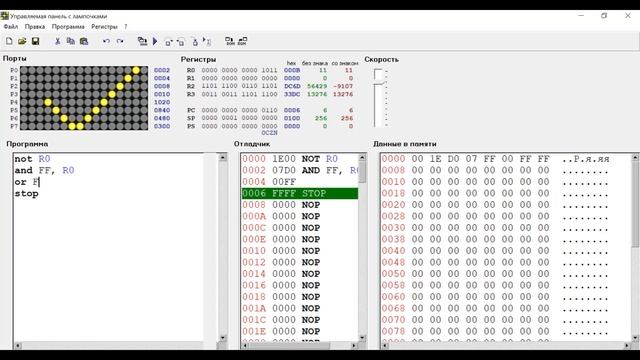
Task: Click R3 hex value 33DC
Action: click(292, 94)
